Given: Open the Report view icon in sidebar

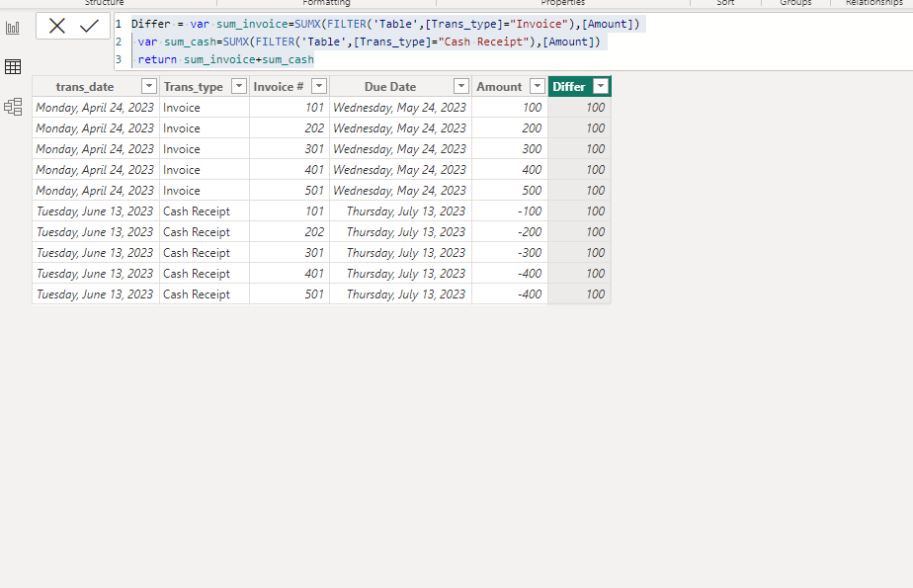Looking at the screenshot, I should tap(13, 28).
